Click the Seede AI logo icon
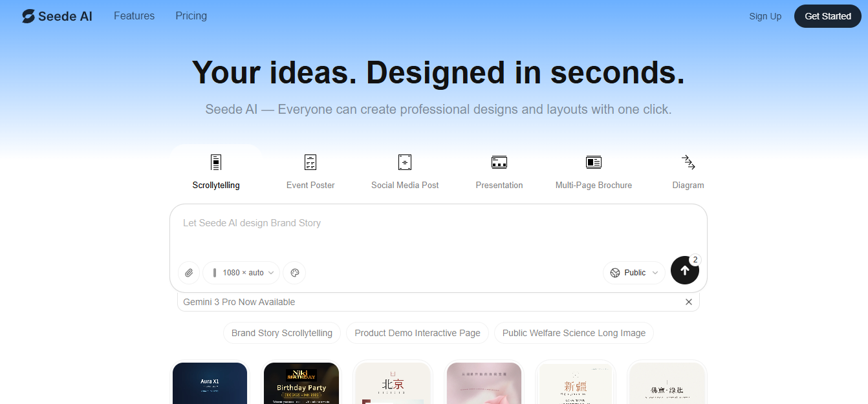 coord(28,16)
